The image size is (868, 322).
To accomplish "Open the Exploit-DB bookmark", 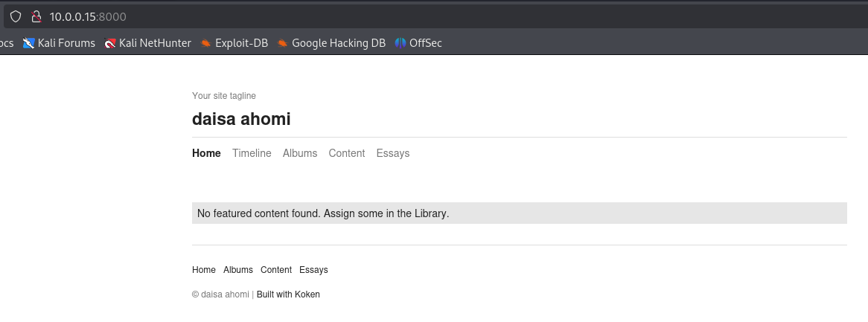I will [234, 43].
